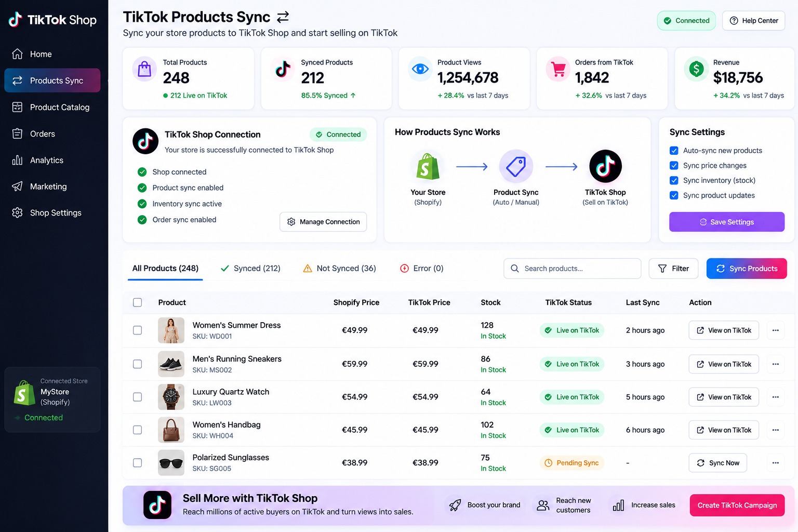Switch to Synced (212) tab
This screenshot has width=798, height=532.
pyautogui.click(x=250, y=269)
